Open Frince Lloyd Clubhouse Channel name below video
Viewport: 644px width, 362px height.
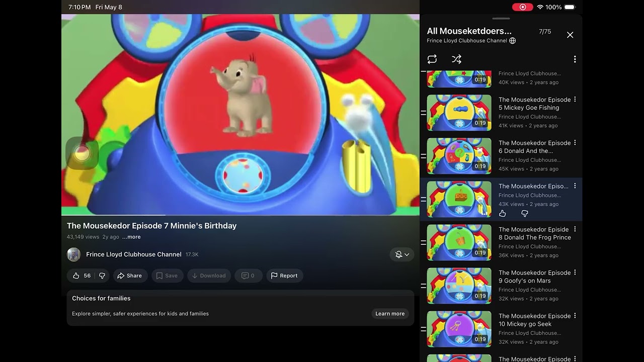[134, 254]
